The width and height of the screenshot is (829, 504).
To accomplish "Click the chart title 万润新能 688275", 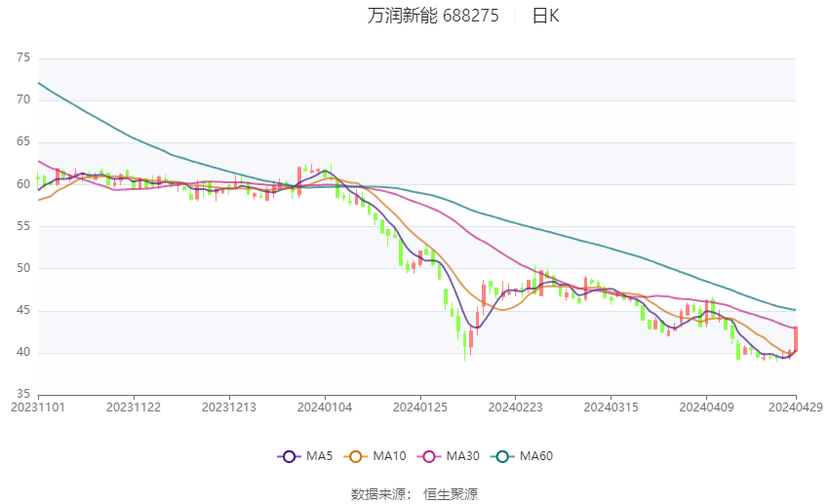I will click(433, 16).
